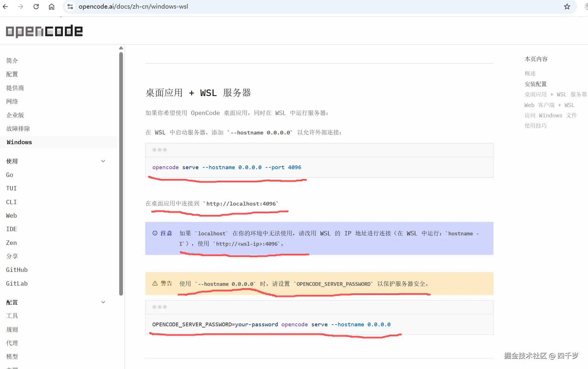This screenshot has width=588, height=369.
Task: Open the browser home page icon
Action: pos(52,6)
